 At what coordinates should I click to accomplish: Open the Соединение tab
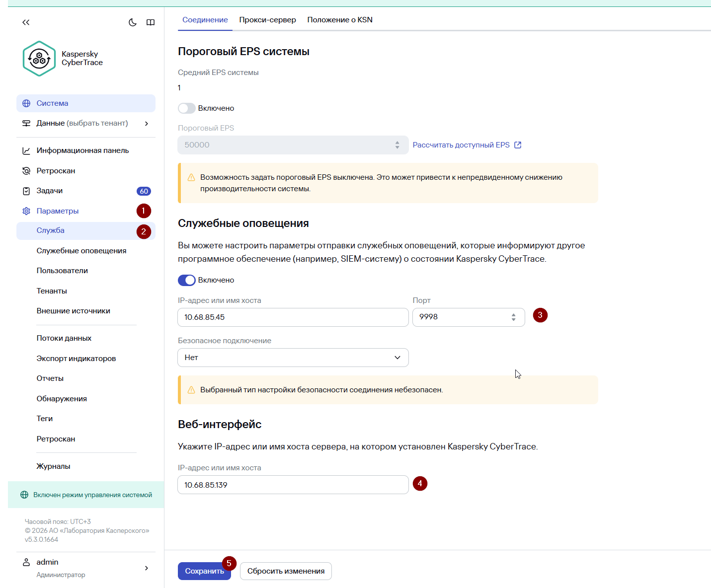click(205, 20)
